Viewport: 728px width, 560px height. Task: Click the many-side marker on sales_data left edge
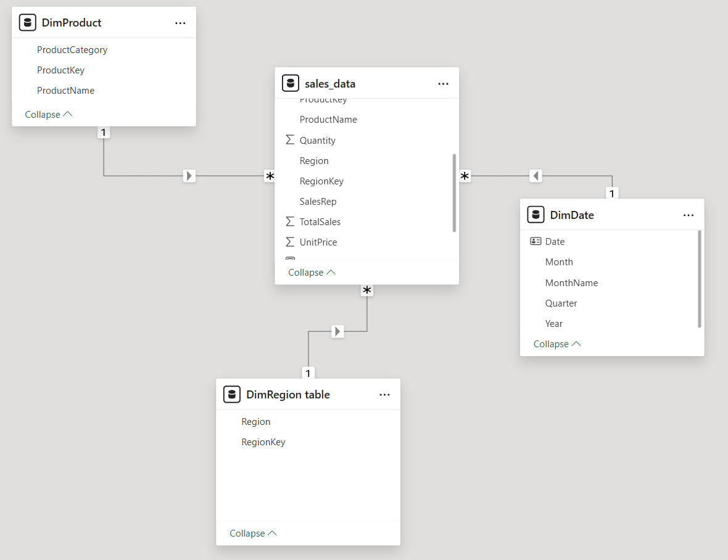coord(270,176)
